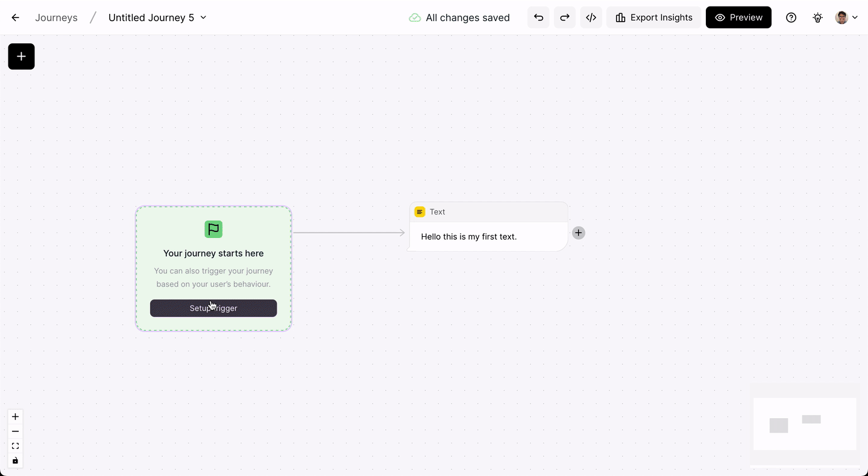The image size is (868, 476).
Task: Open the user profile avatar
Action: tap(841, 17)
